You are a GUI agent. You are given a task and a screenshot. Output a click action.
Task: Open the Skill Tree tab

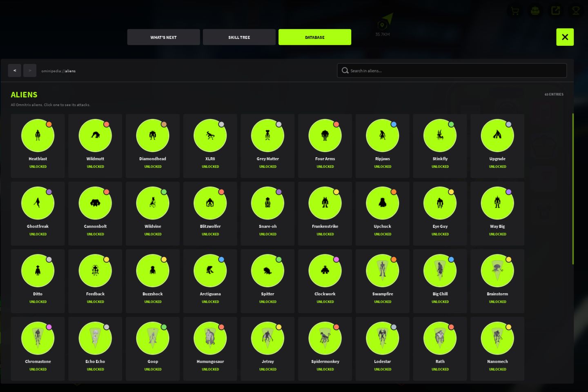[x=239, y=37]
